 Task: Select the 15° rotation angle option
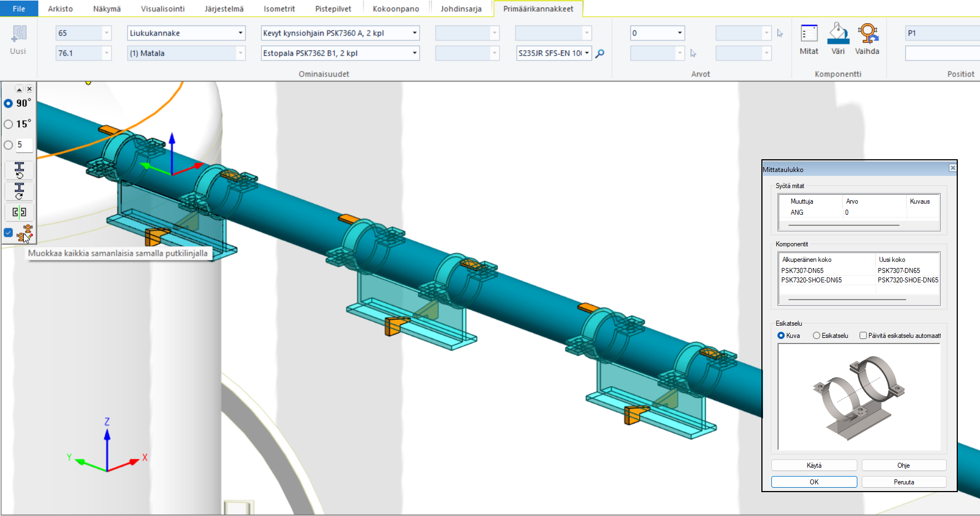click(x=9, y=124)
